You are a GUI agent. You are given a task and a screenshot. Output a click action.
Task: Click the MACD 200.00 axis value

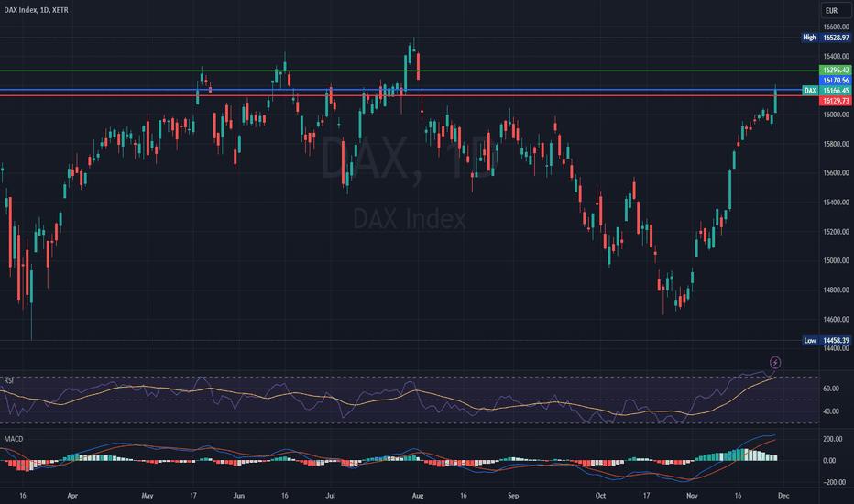[832, 439]
